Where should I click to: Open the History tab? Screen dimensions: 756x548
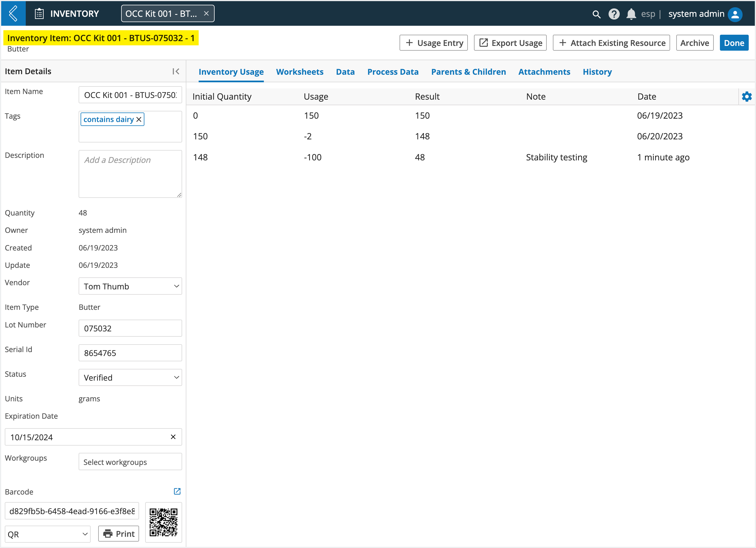point(597,72)
